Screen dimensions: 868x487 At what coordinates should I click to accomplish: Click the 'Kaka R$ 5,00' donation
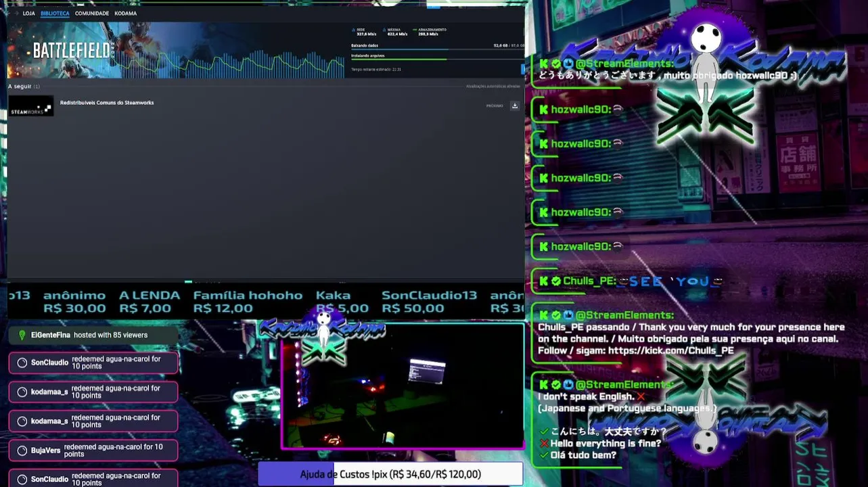pos(342,302)
